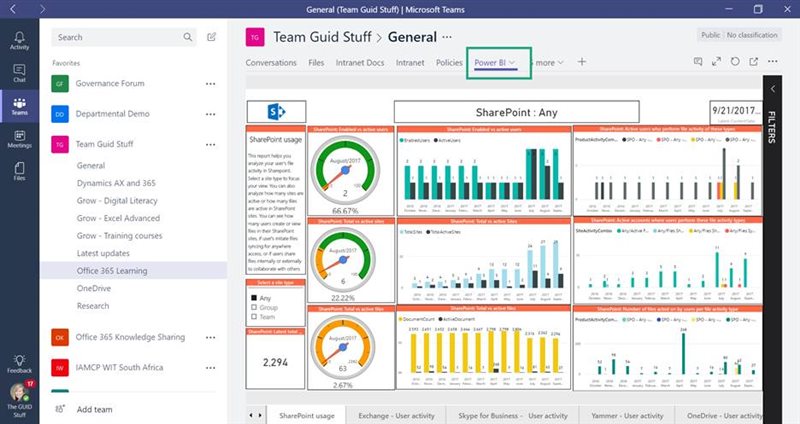
Task: Open the Grow - Excel Advanced channel
Action: tap(118, 218)
